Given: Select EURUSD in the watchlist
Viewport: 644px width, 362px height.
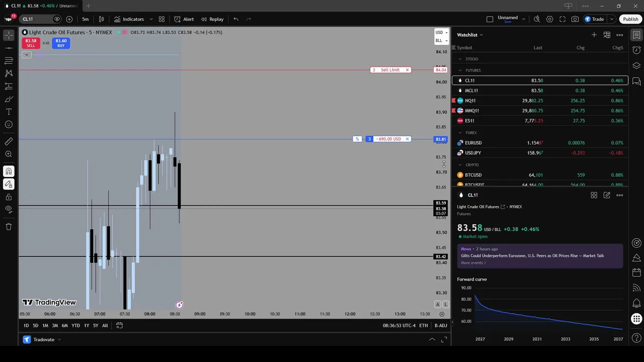Looking at the screenshot, I should [540, 143].
